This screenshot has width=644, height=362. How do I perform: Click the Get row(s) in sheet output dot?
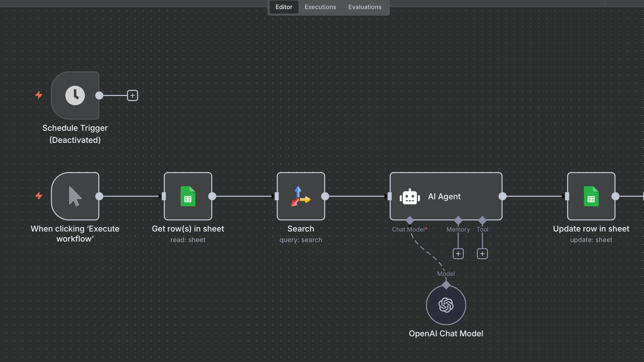click(212, 196)
